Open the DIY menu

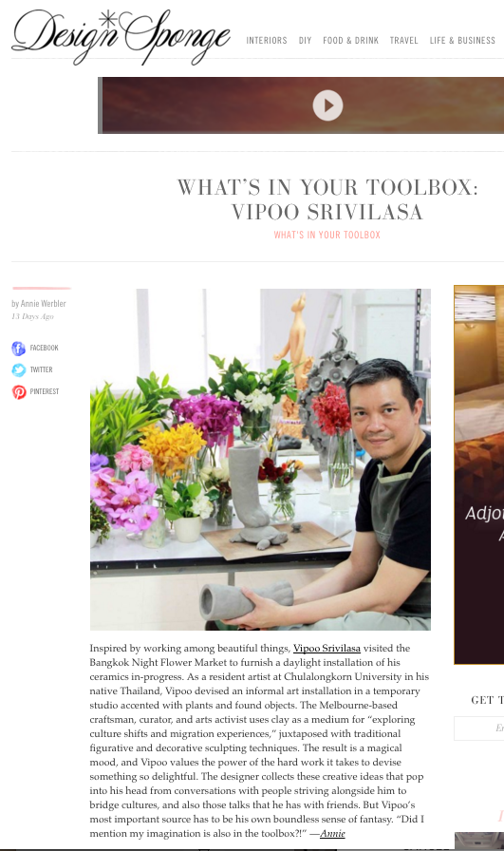[x=305, y=41]
